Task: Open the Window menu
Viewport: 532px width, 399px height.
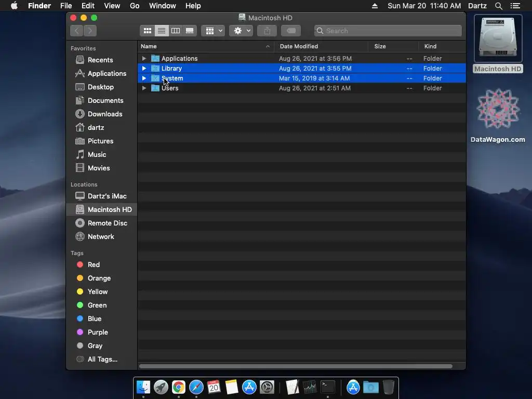Action: pyautogui.click(x=163, y=6)
